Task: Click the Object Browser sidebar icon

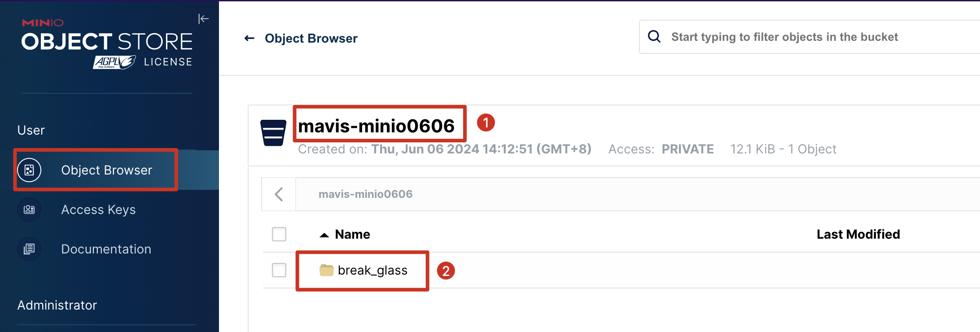Action: click(29, 170)
